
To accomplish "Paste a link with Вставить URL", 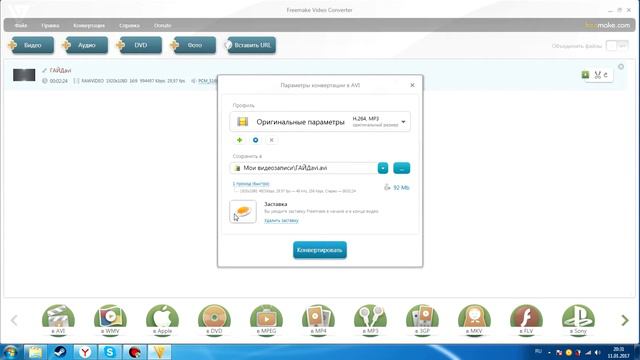I will pos(250,45).
